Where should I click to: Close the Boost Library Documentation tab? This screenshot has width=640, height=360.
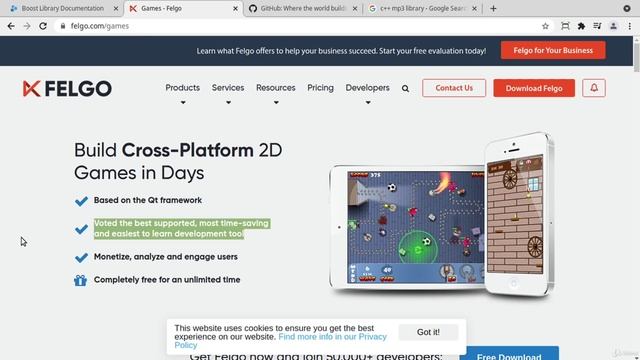point(116,8)
